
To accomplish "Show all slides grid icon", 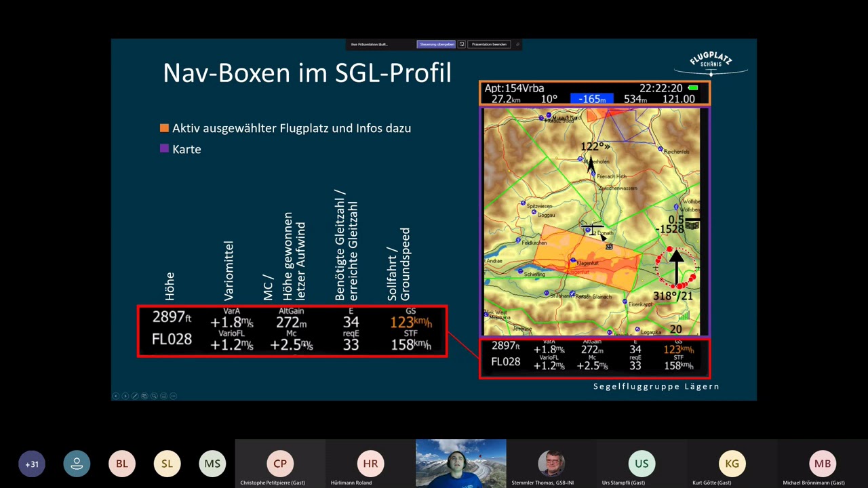I will tap(144, 396).
